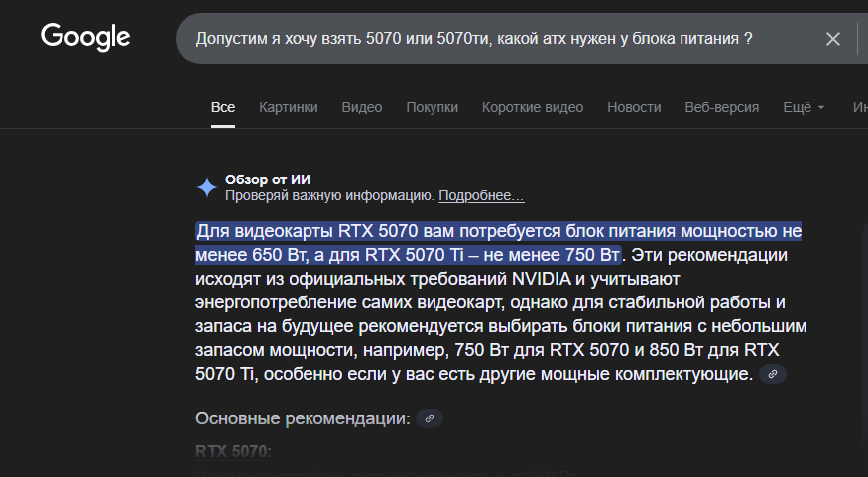Open the source link icon after the overview paragraph
The height and width of the screenshot is (477, 868).
tap(773, 374)
